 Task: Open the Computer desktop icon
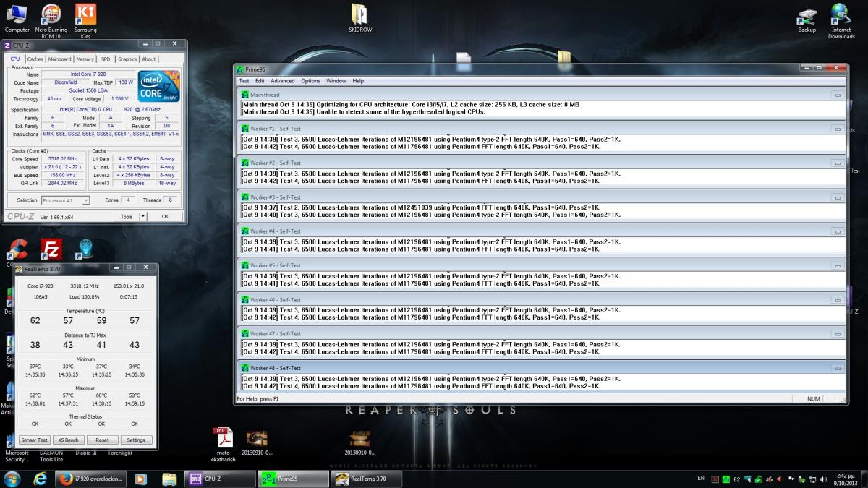(17, 18)
